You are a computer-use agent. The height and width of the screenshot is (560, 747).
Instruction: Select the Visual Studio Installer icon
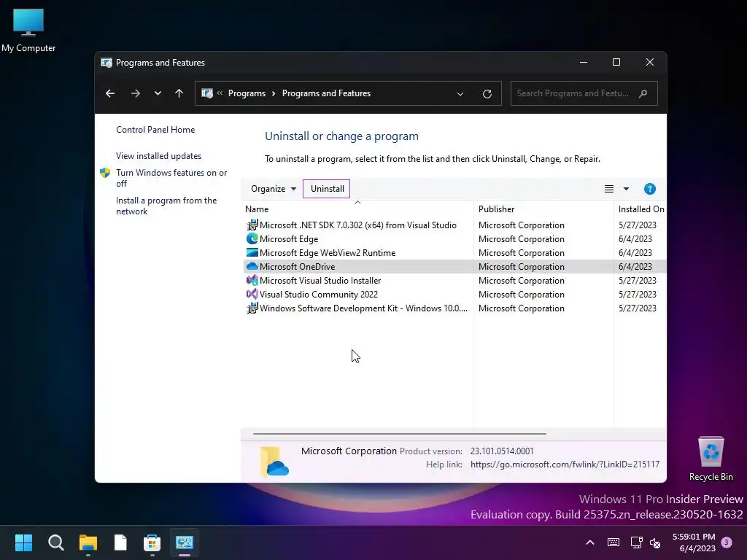(252, 280)
